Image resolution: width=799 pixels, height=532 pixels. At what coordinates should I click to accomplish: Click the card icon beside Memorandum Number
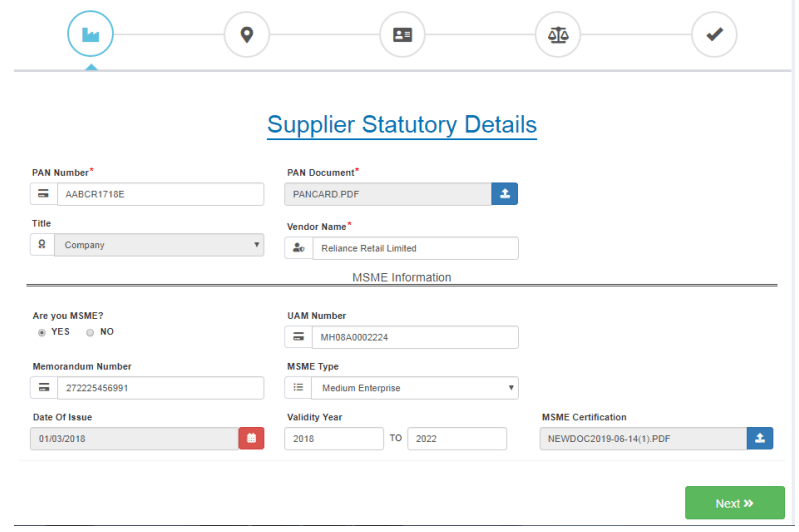click(x=44, y=388)
